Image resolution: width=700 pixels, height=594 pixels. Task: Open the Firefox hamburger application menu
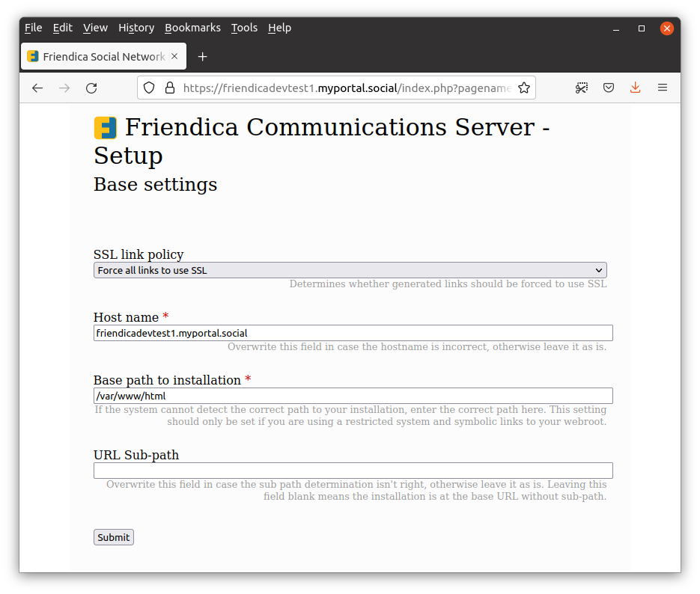pos(662,88)
